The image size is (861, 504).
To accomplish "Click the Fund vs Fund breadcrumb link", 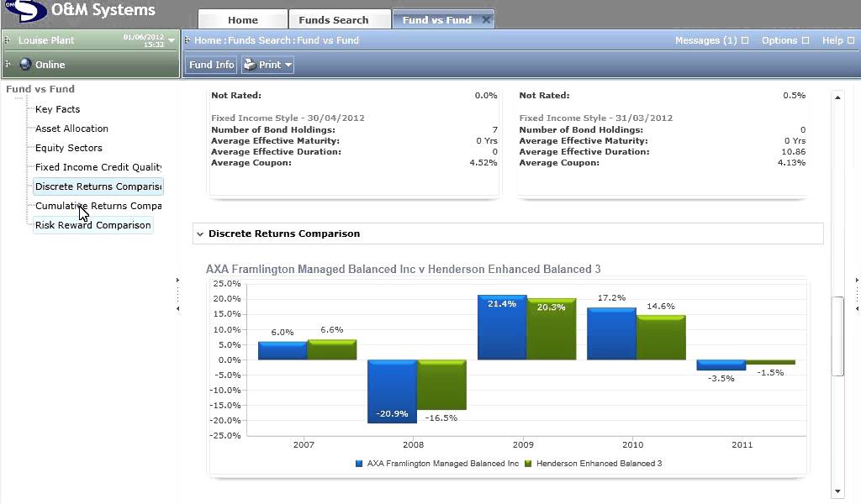I will point(328,40).
